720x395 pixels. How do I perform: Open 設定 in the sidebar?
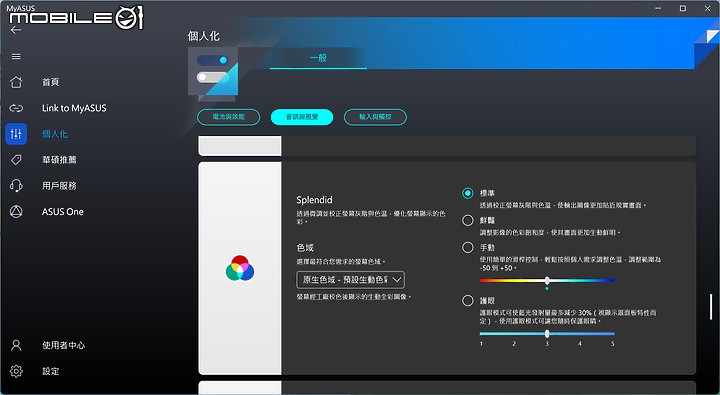[51, 371]
